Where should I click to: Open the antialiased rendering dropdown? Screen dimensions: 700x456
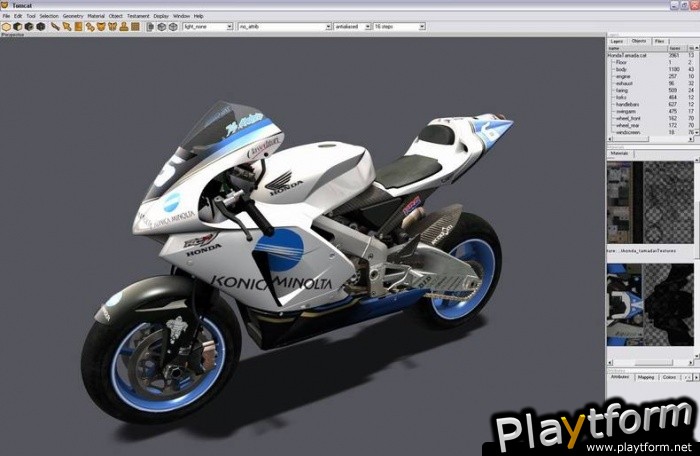click(x=353, y=27)
